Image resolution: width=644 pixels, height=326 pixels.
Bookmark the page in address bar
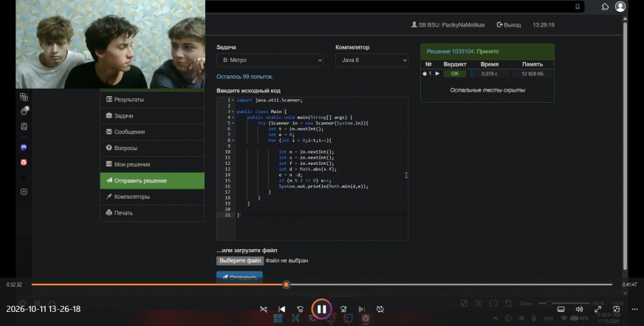tap(577, 7)
